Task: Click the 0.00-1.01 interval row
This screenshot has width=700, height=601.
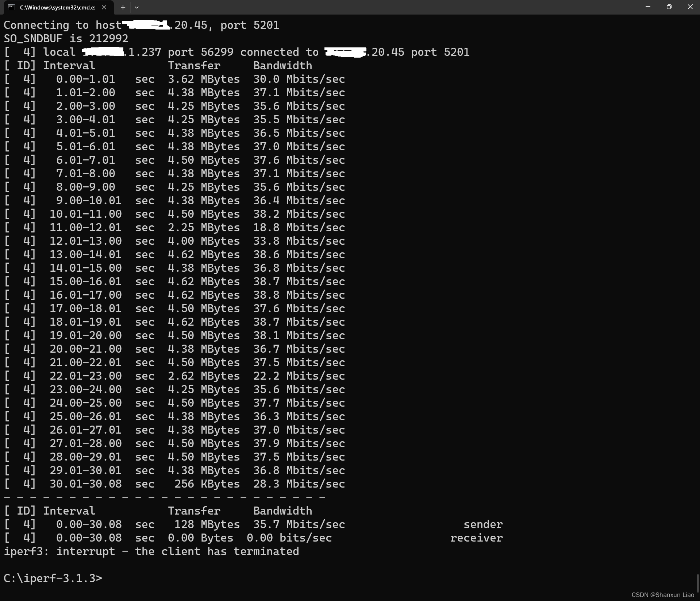Action: (x=175, y=79)
